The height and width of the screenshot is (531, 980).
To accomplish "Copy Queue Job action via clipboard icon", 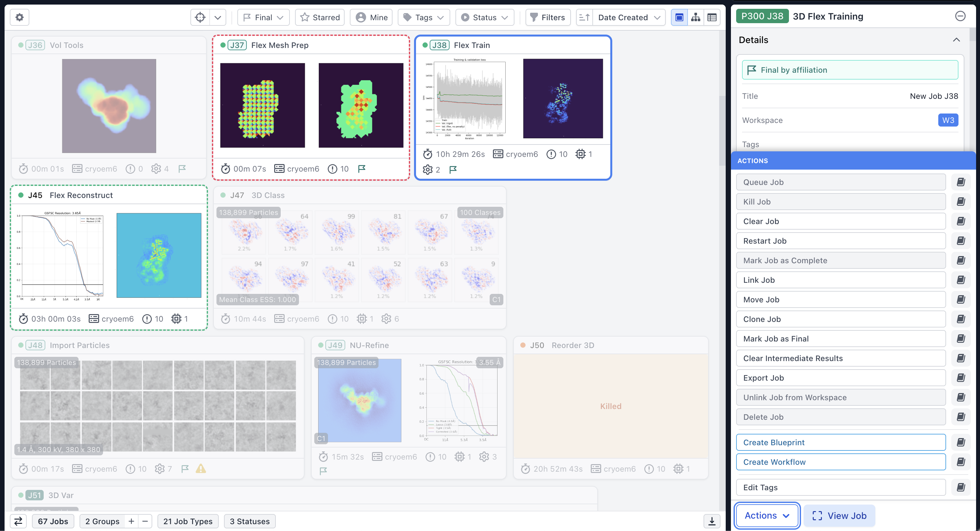I will pyautogui.click(x=960, y=182).
